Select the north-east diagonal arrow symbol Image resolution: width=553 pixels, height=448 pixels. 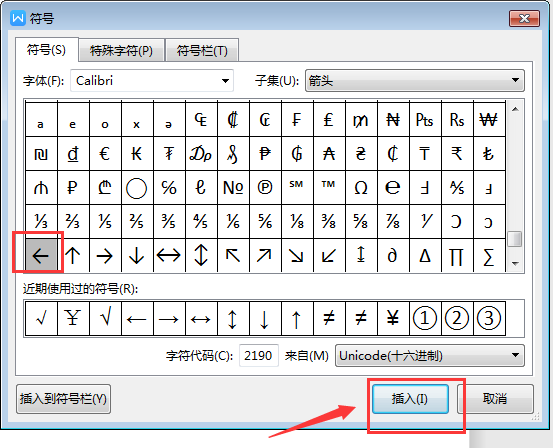coord(265,255)
